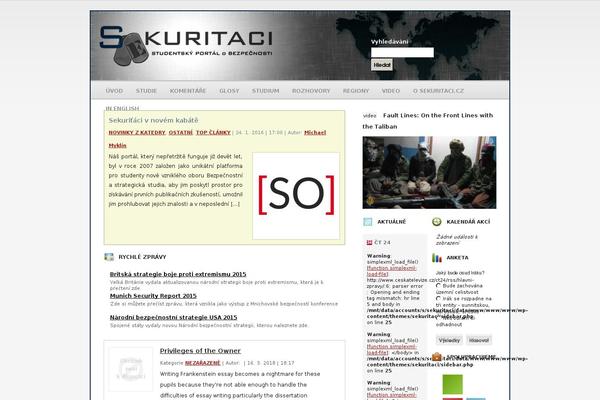Open Fault Lines Taliban video title
The image size is (600, 400).
(428, 121)
